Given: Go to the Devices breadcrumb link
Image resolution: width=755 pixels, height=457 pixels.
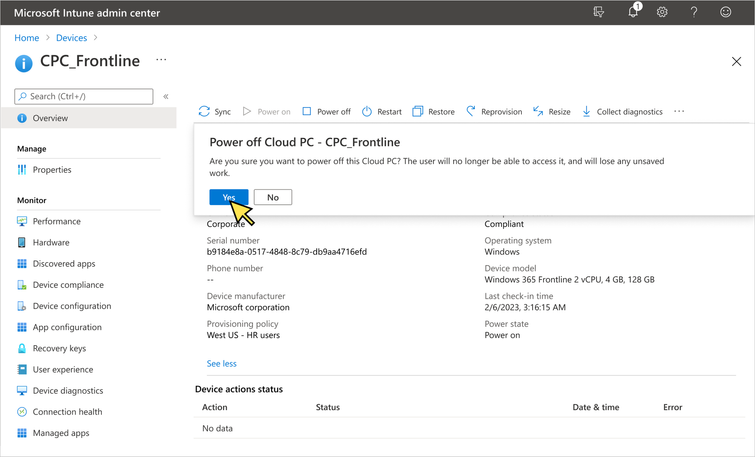Looking at the screenshot, I should pos(71,38).
